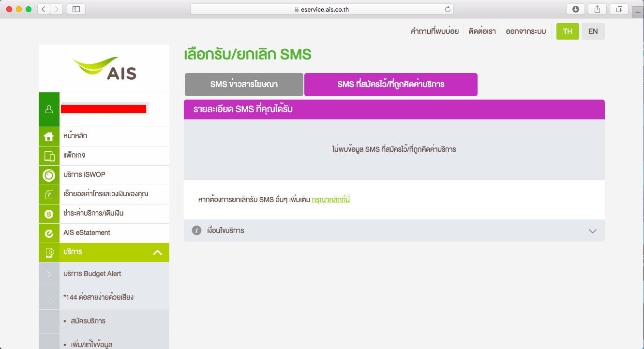Image resolution: width=644 pixels, height=349 pixels.
Task: Click the Safari share button
Action: pyautogui.click(x=598, y=9)
